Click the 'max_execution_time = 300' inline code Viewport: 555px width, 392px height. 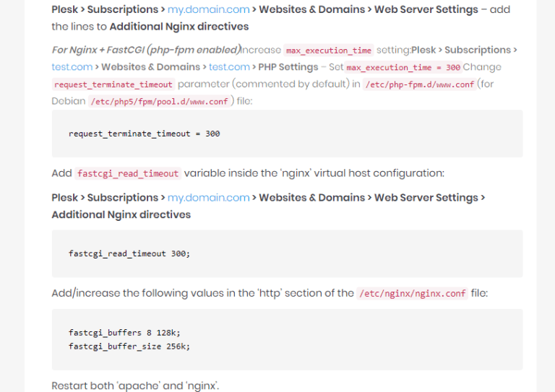[403, 68]
